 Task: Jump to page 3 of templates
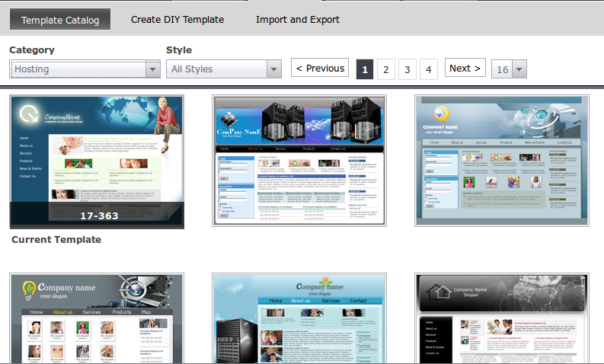click(407, 69)
